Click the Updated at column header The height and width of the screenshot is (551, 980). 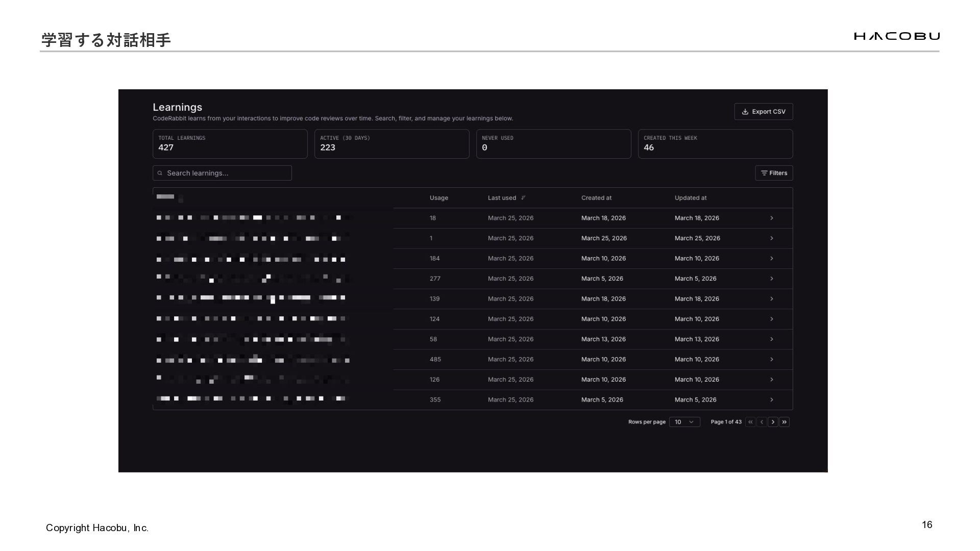(x=690, y=198)
